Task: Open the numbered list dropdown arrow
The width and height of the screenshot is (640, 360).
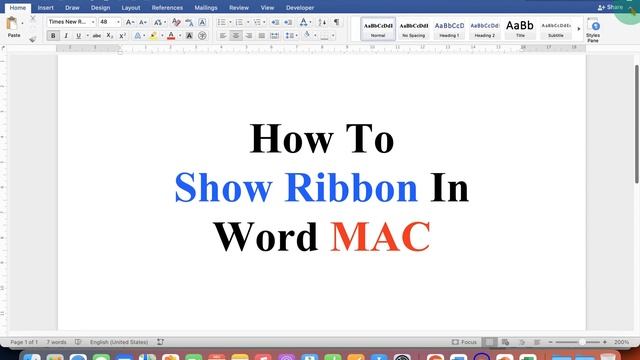Action: pyautogui.click(x=247, y=22)
